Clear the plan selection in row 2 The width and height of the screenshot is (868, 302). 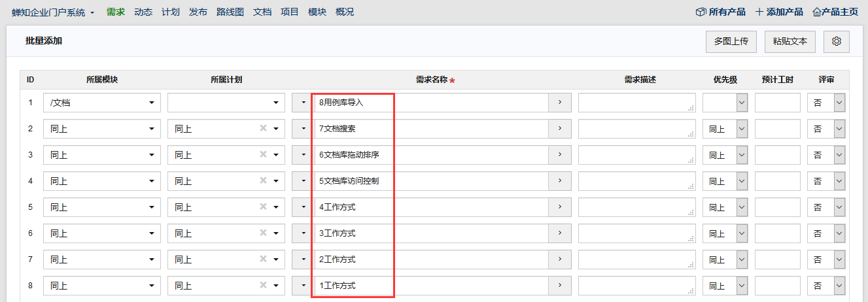pos(263,129)
